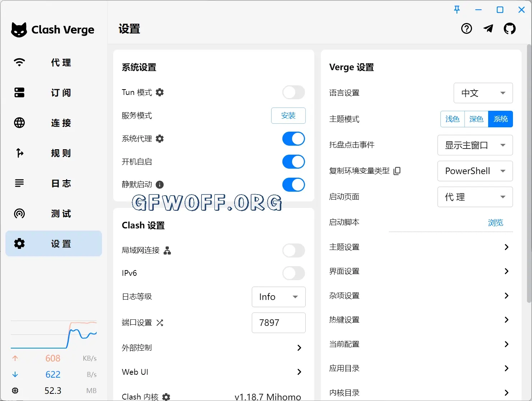The image size is (532, 401).
Task: Click the download arrow icon near 622
Action: click(15, 374)
